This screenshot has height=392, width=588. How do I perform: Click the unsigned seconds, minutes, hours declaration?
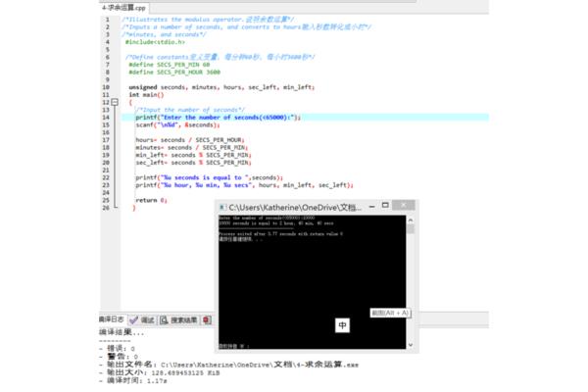pos(221,87)
